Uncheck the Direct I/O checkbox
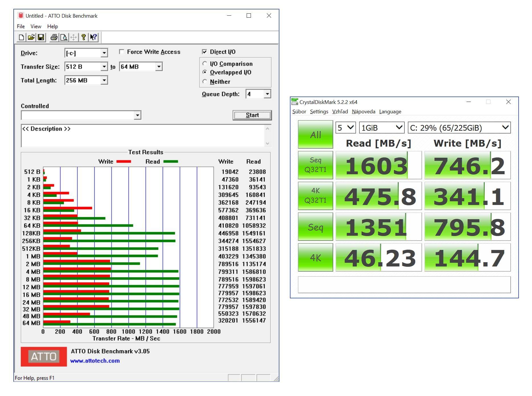Image resolution: width=532 pixels, height=396 pixels. 204,52
